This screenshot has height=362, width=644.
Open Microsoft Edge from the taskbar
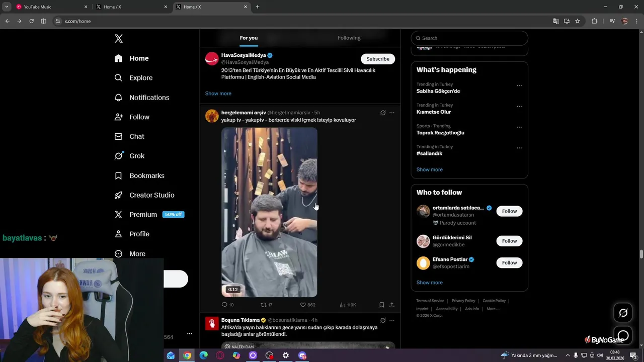tap(203, 355)
